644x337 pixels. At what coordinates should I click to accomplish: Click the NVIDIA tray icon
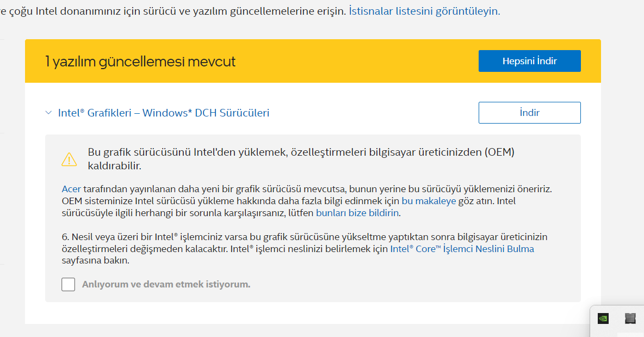click(603, 318)
